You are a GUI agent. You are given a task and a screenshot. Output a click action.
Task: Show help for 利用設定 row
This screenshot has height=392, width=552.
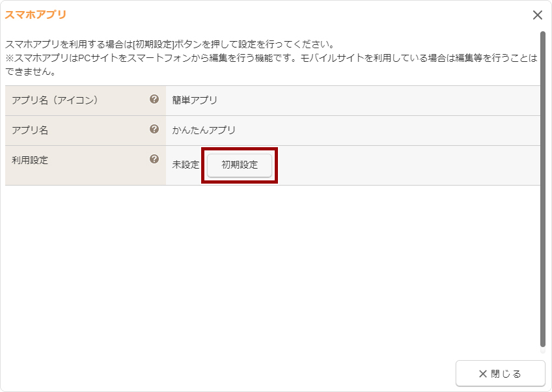point(154,159)
